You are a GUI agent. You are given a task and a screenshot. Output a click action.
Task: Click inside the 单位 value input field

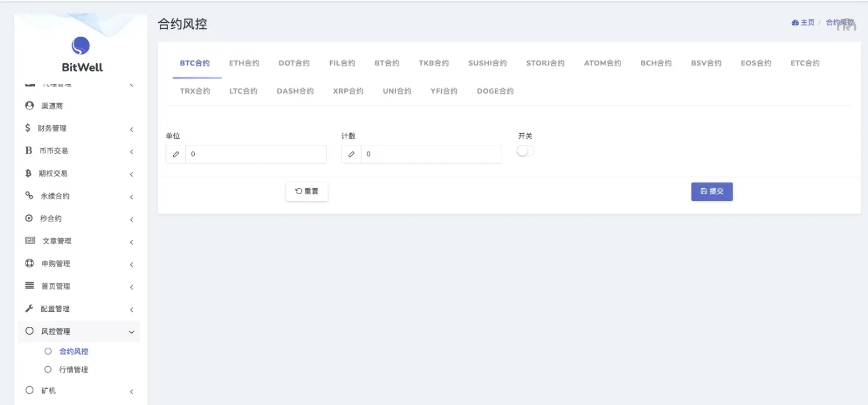(x=255, y=154)
